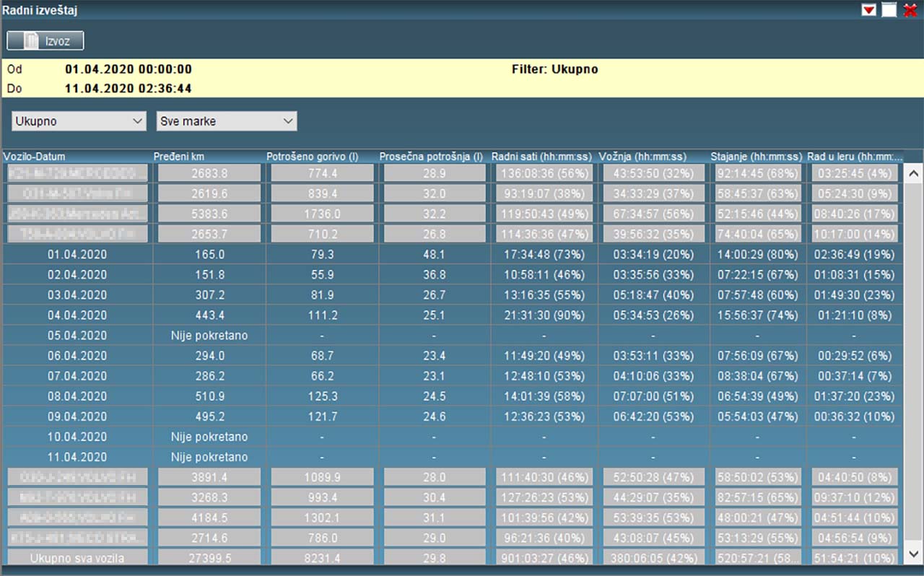This screenshot has width=924, height=576.
Task: Click the Stajanje (hh:mm:ss) column header
Action: click(x=756, y=157)
